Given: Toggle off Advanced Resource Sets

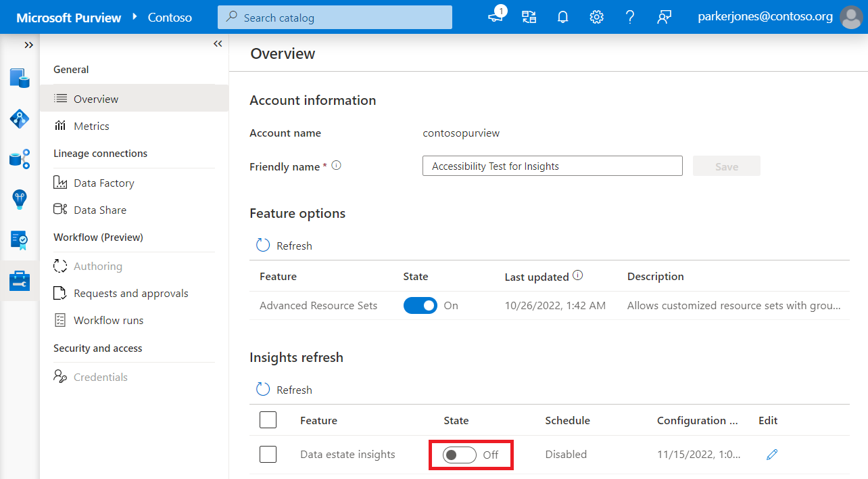Looking at the screenshot, I should [420, 305].
